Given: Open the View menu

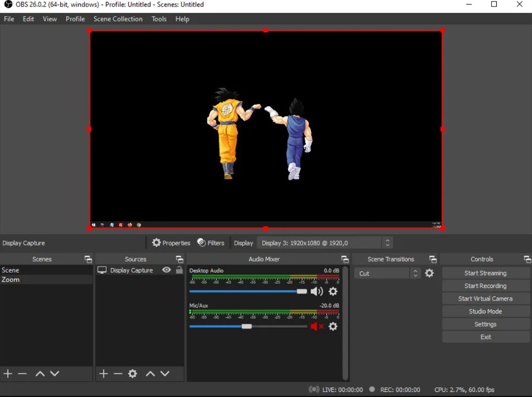Looking at the screenshot, I should [50, 19].
